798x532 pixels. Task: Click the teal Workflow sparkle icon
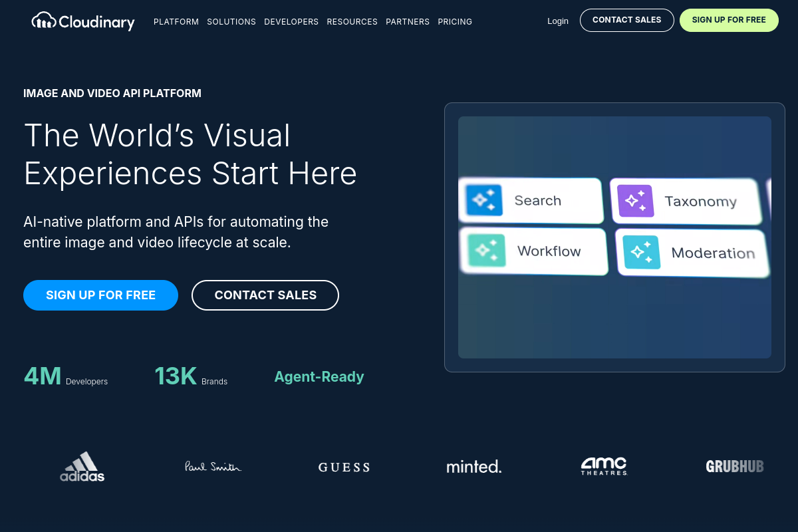[x=487, y=251]
